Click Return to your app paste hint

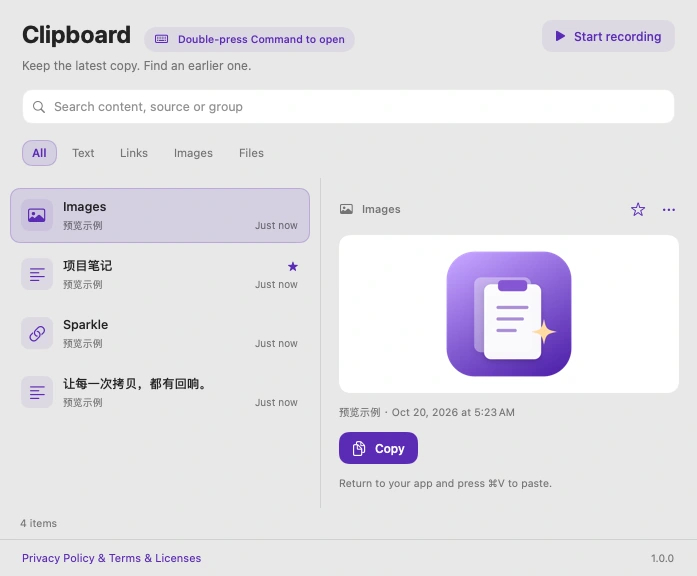[x=445, y=483]
